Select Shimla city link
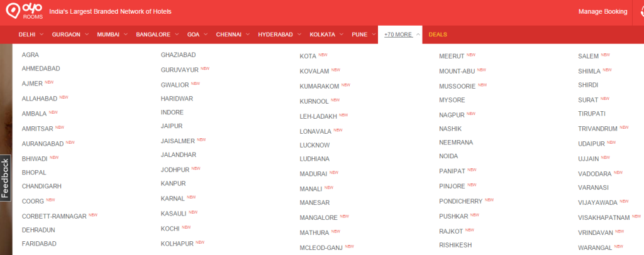 tap(589, 72)
